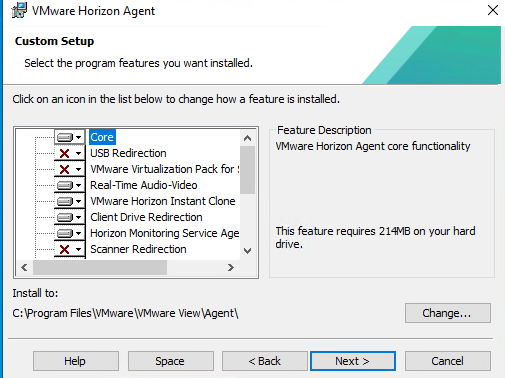
Task: Click horizontal scrollbar right arrow
Action: coord(231,268)
